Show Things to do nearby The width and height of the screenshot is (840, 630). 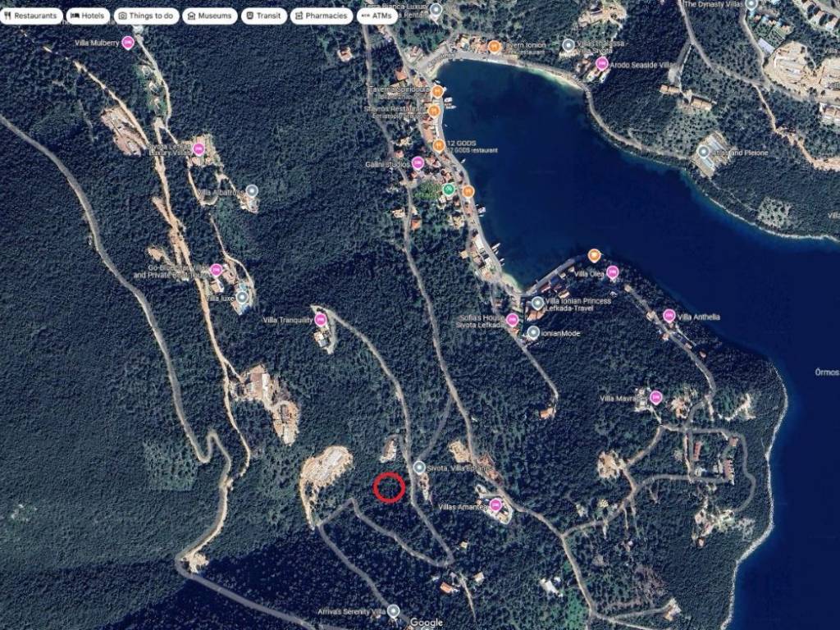click(145, 16)
